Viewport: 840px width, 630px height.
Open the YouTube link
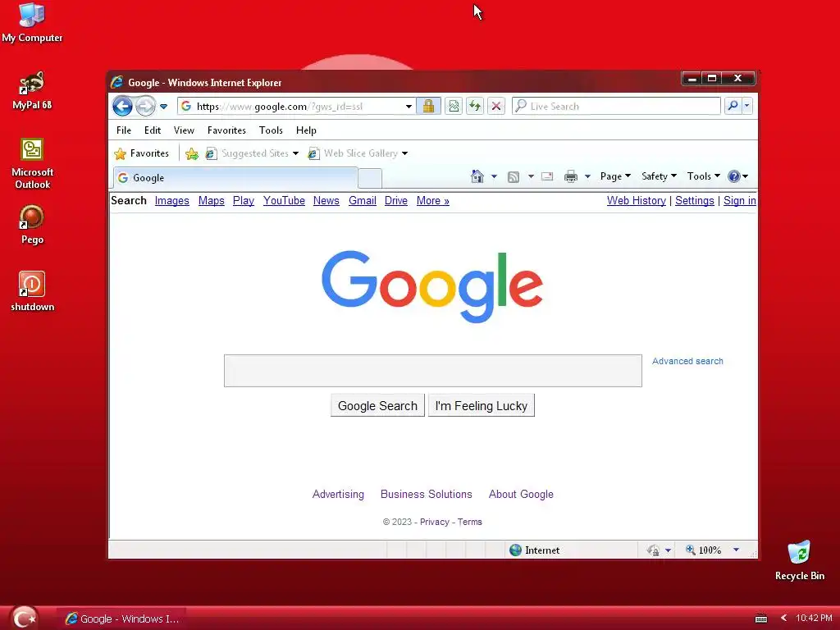pos(284,200)
